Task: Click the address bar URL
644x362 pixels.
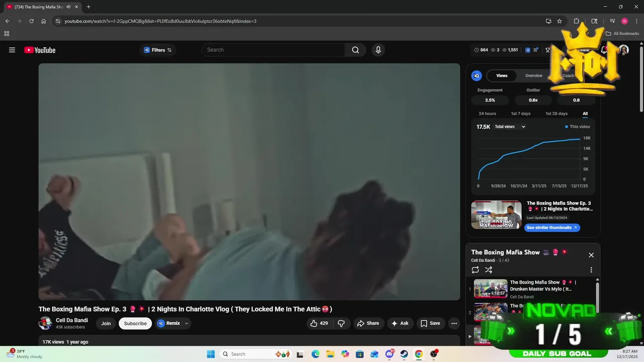Action: [160, 21]
